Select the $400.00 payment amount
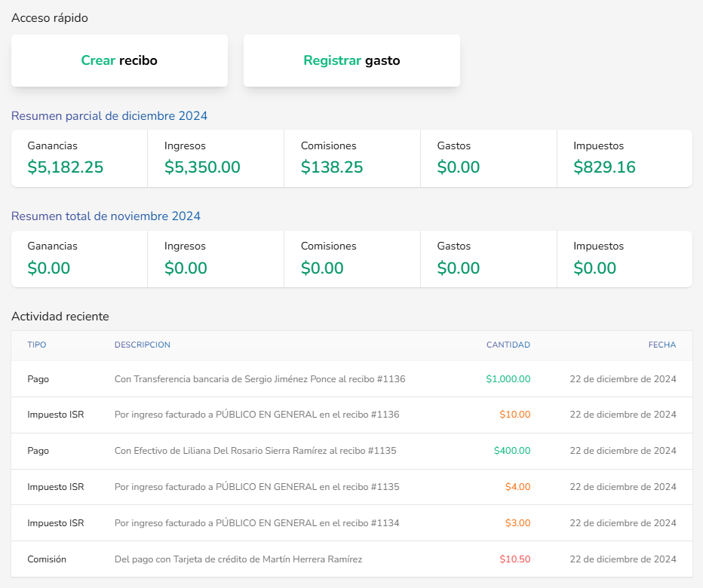This screenshot has height=588, width=703. click(x=512, y=451)
